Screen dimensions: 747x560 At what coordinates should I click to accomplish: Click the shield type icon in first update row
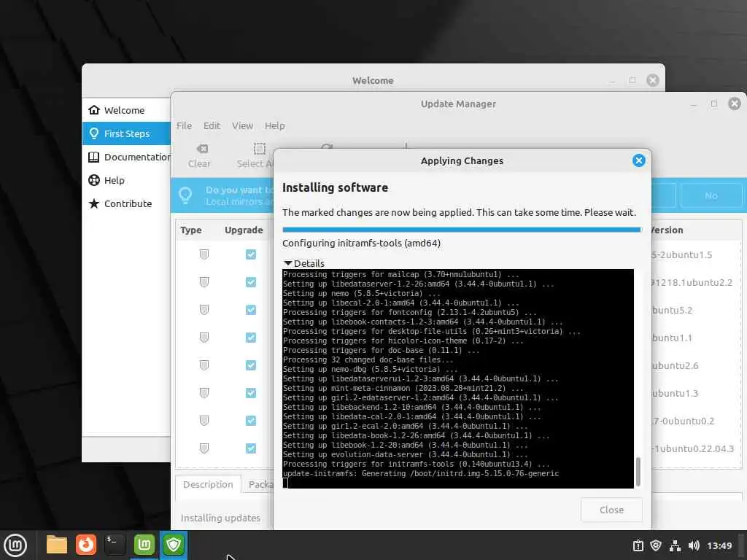[x=204, y=254]
